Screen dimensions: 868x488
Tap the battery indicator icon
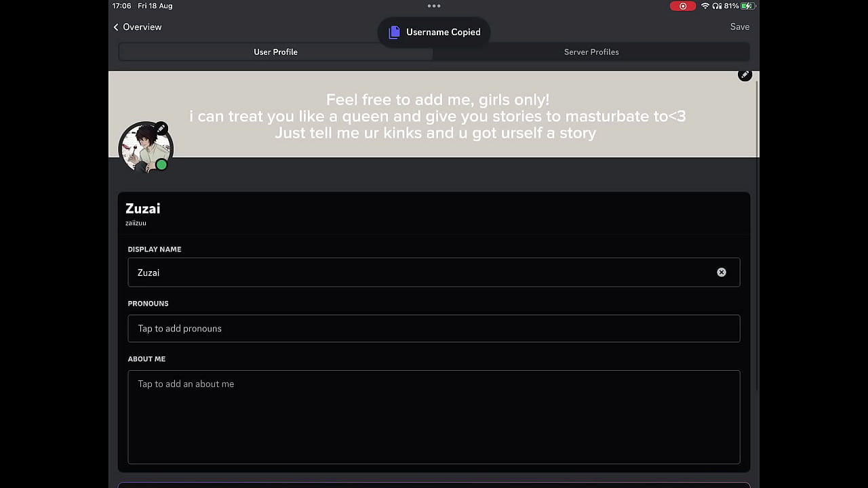[x=746, y=6]
